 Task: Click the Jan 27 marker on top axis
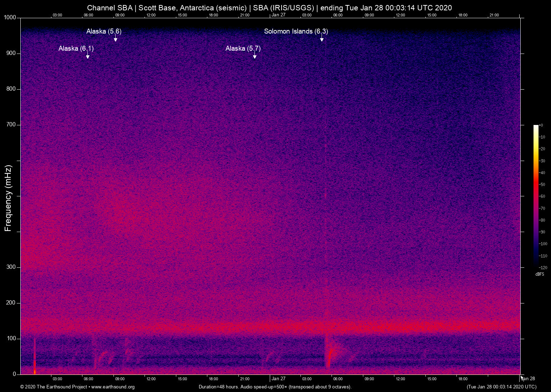(x=278, y=15)
